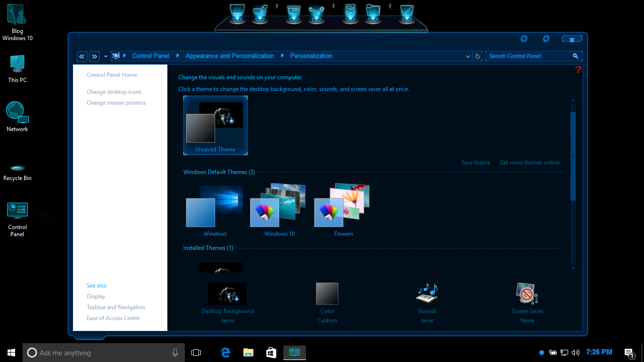The image size is (644, 362).
Task: Select the Control Panel desktop icon
Action: point(17,220)
